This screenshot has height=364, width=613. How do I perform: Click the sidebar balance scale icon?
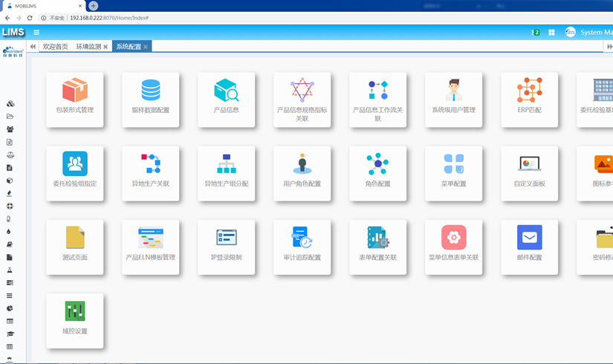click(x=10, y=155)
